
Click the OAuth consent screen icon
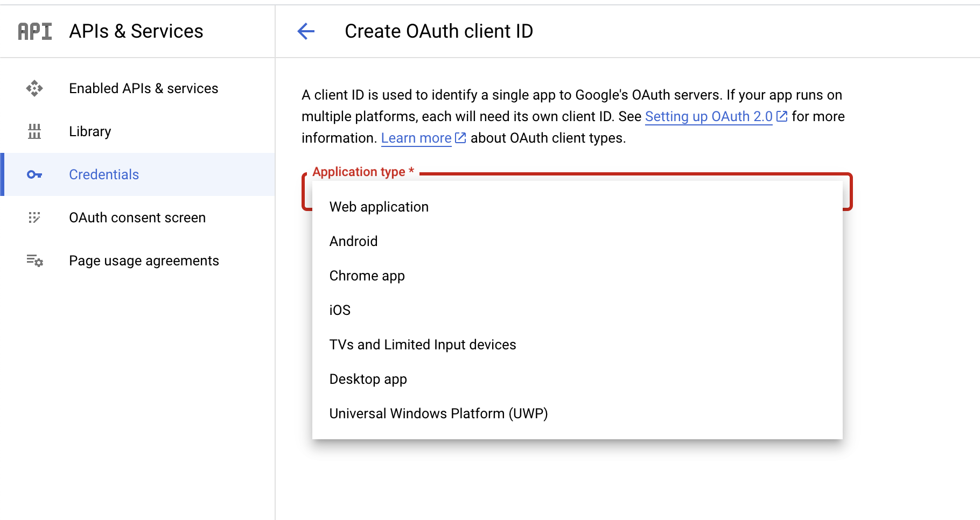[34, 217]
